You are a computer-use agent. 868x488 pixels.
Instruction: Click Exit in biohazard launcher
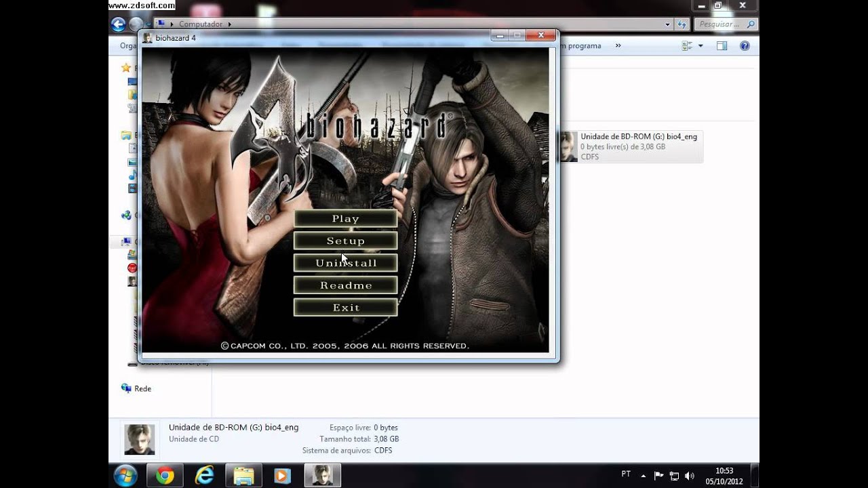345,308
